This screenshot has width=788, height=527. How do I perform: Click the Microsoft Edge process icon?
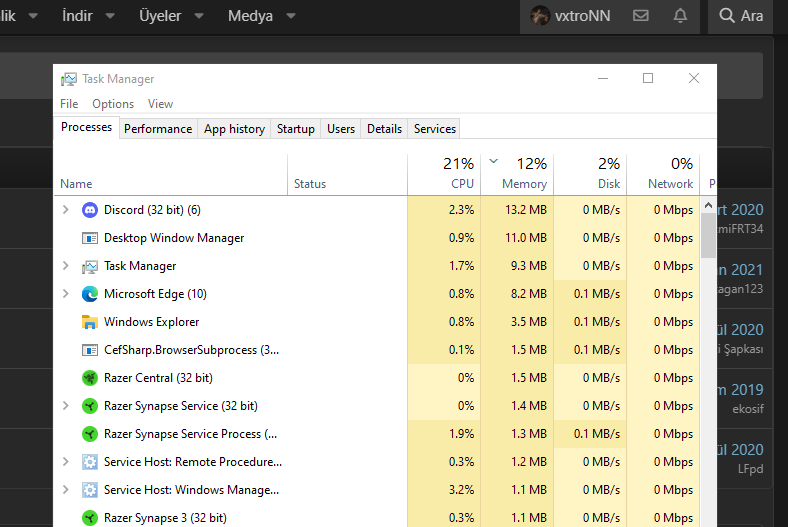pos(89,294)
